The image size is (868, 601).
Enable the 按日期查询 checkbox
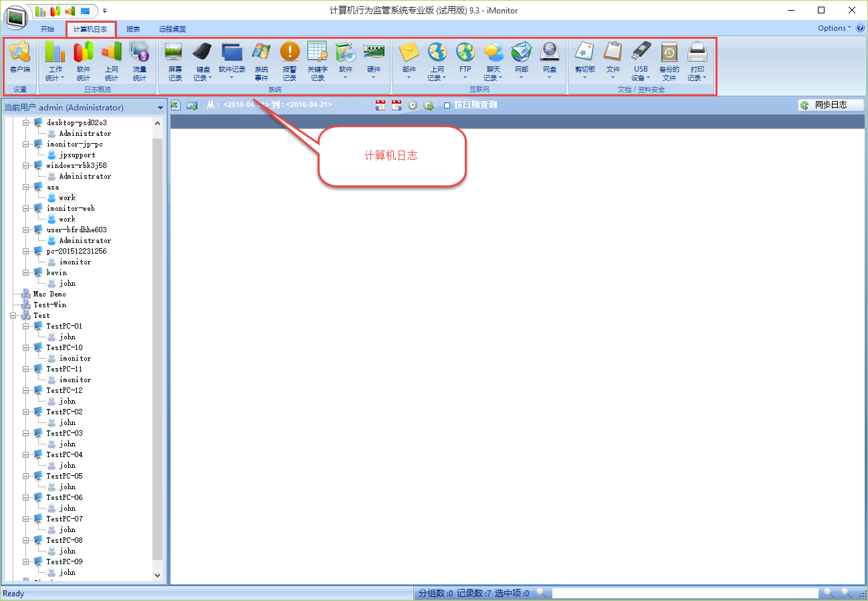[x=447, y=105]
